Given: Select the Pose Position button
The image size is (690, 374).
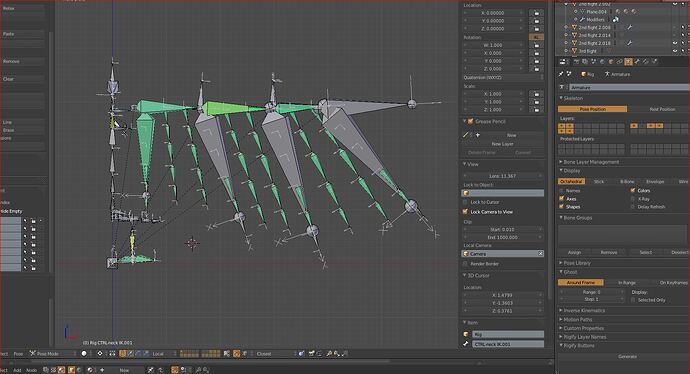Looking at the screenshot, I should pyautogui.click(x=592, y=109).
